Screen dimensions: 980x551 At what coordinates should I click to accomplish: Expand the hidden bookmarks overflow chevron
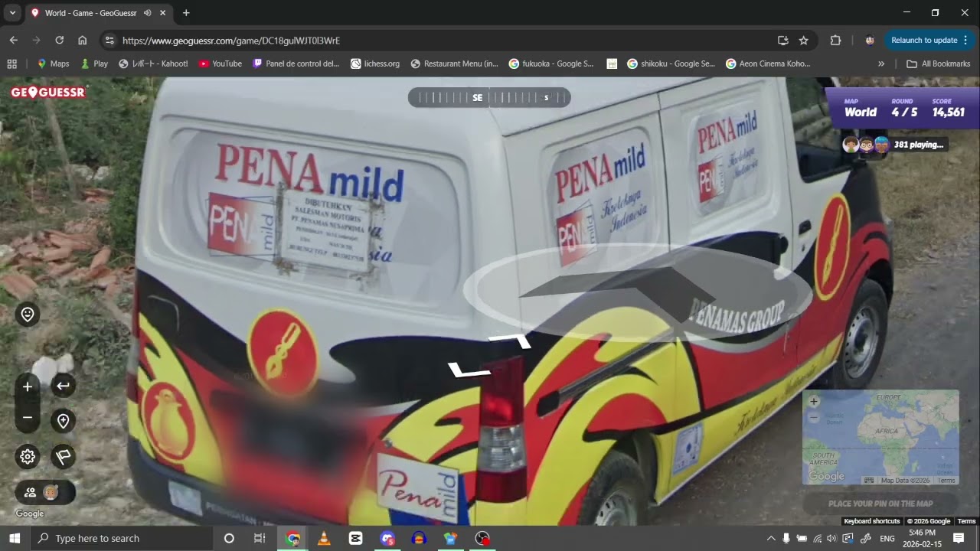(x=881, y=64)
